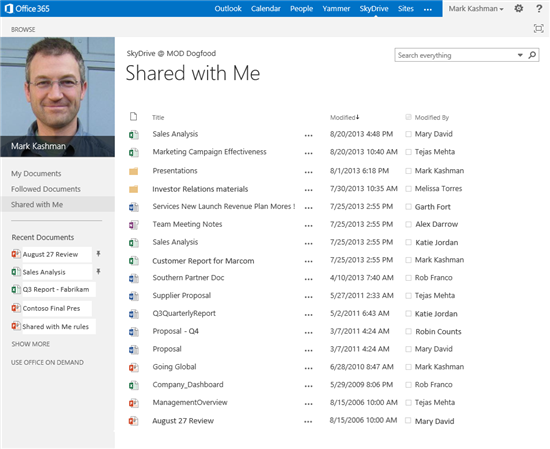
Task: Click Excel icon for Marketing Campaign Effectiveness
Action: 133,153
